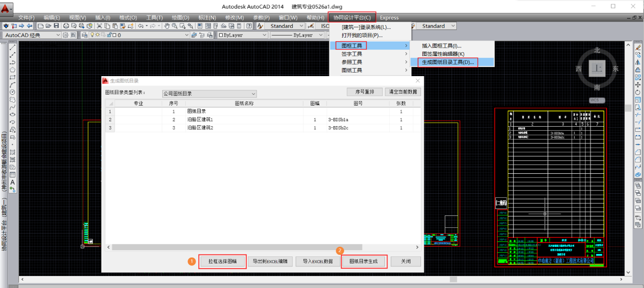Click the Plot printer icon
The width and height of the screenshot is (644, 288).
66,26
